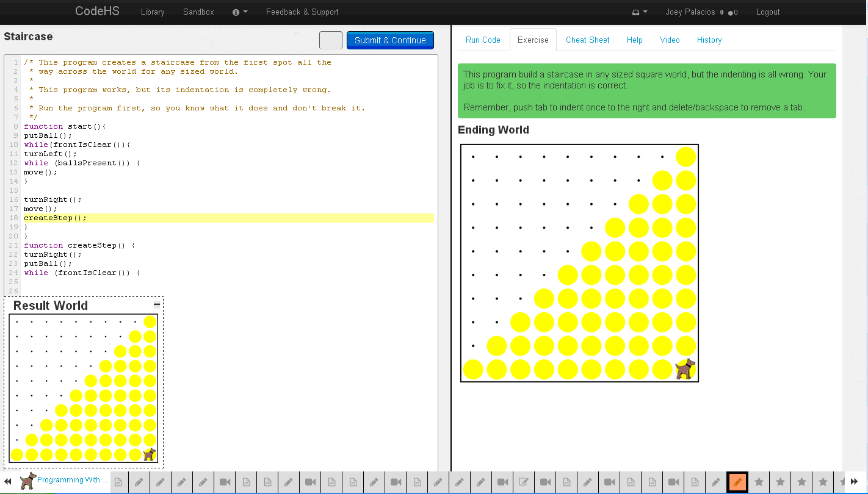Open the Cheat Sheet tab
The width and height of the screenshot is (868, 494).
tap(587, 40)
